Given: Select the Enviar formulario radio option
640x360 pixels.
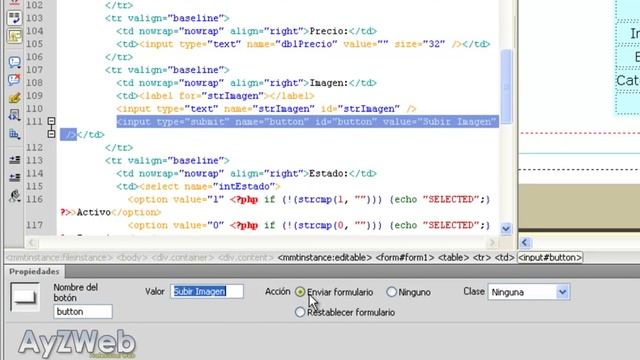Looking at the screenshot, I should click(x=300, y=292).
